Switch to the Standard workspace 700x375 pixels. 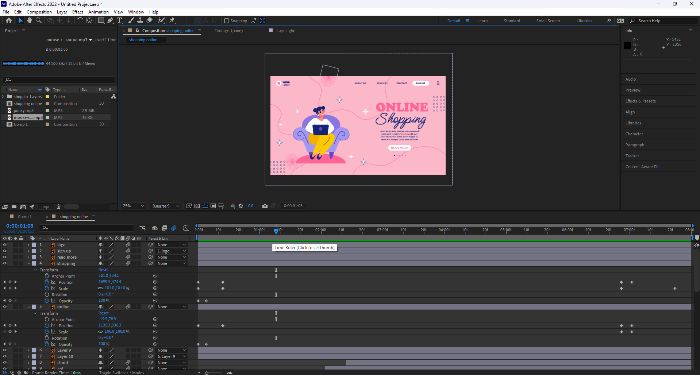[512, 21]
